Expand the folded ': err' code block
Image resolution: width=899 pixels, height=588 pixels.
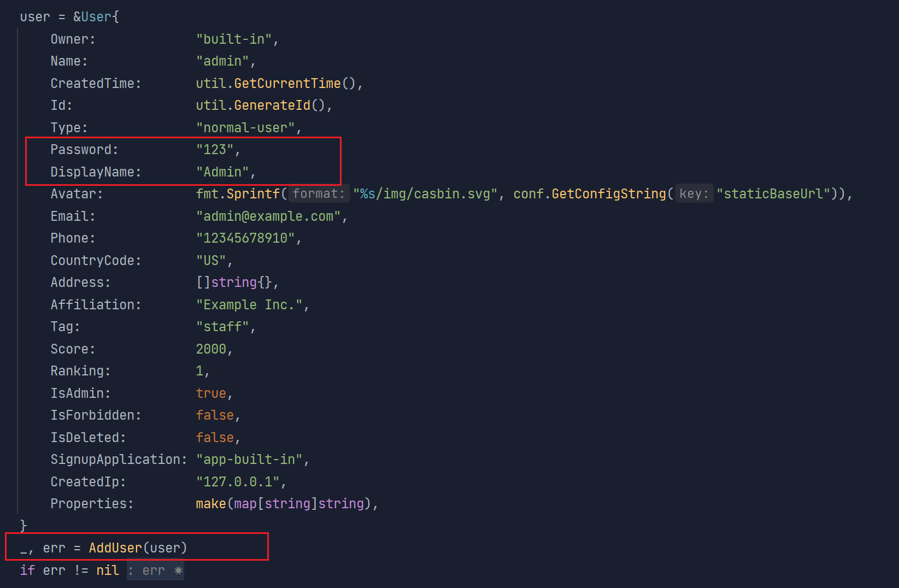pyautogui.click(x=155, y=571)
